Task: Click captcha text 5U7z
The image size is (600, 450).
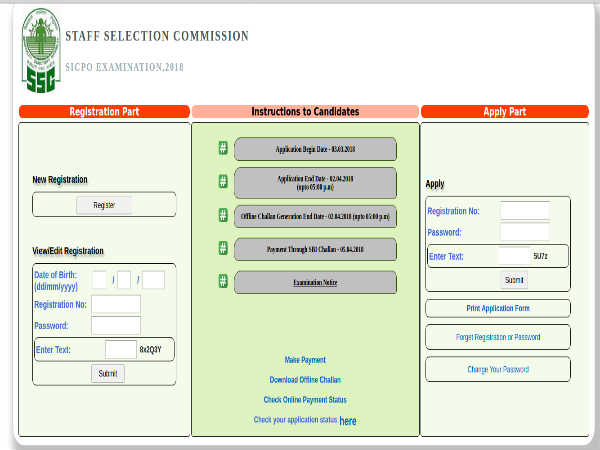Action: tap(540, 256)
